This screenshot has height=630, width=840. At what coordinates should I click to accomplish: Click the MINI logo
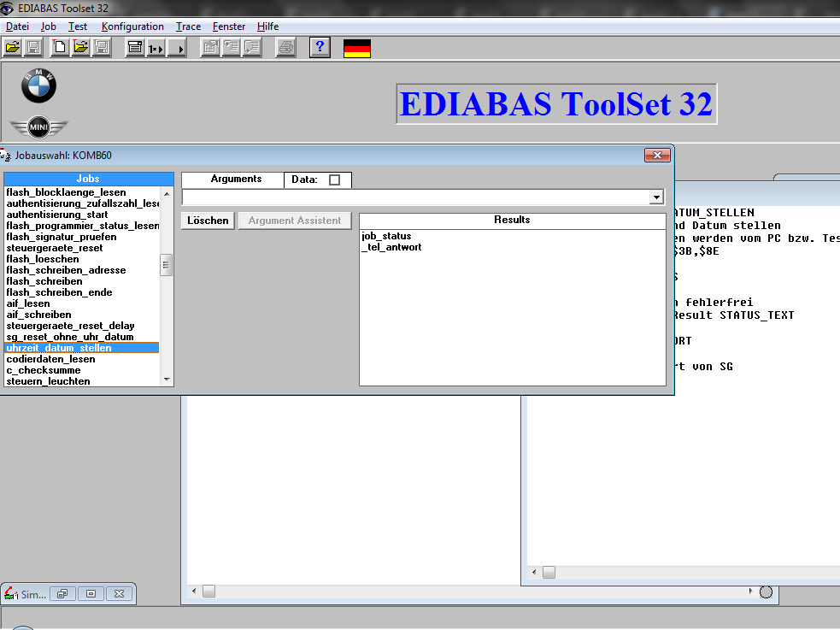38,127
